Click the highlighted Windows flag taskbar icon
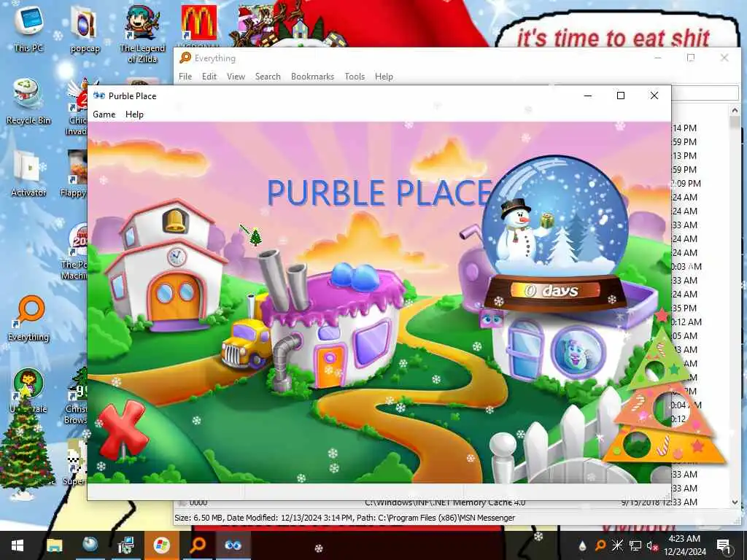 [x=161, y=545]
